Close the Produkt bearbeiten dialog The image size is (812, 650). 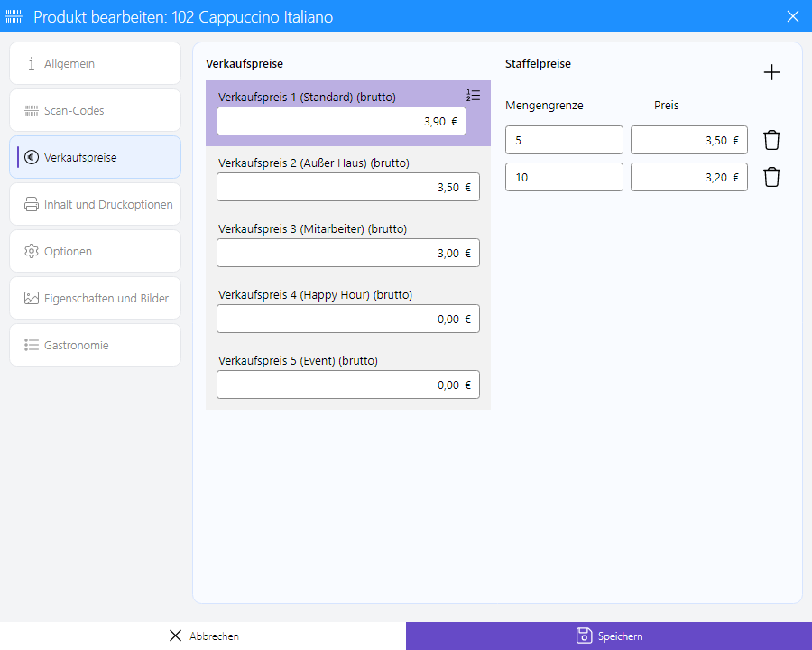click(x=793, y=16)
